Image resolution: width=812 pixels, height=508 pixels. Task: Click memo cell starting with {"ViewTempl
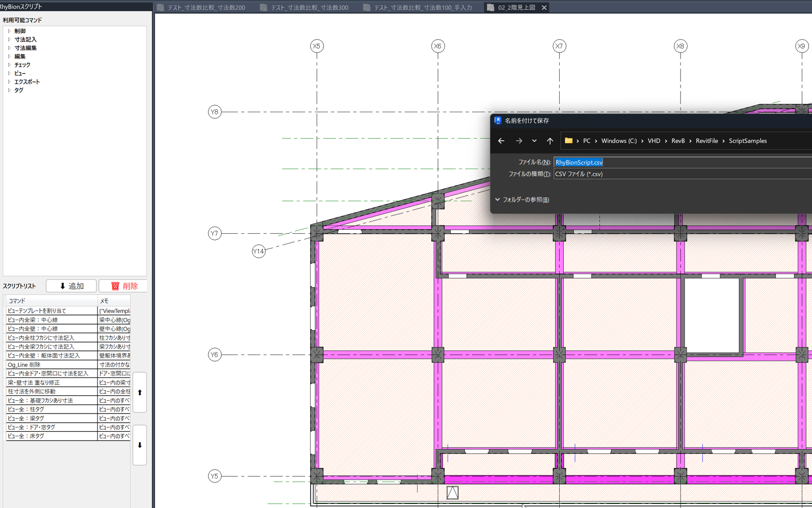tap(114, 311)
